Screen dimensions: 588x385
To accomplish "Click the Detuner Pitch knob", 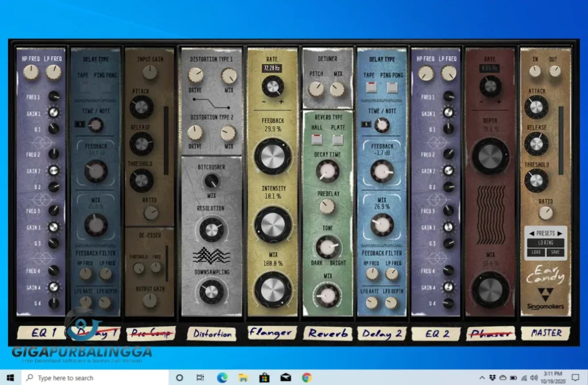I will coord(316,89).
